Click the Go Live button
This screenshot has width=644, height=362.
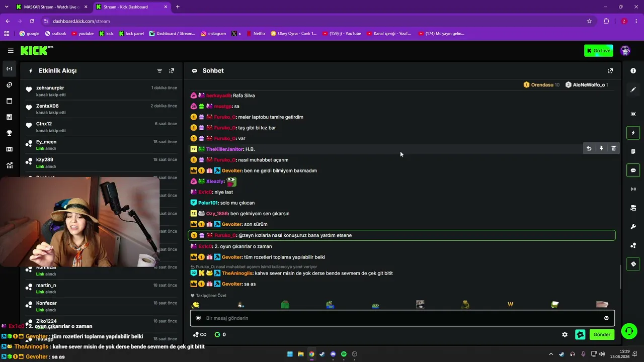[599, 51]
